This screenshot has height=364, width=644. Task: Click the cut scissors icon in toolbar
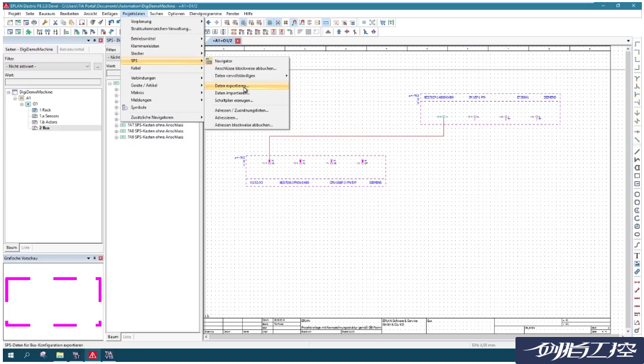(x=55, y=23)
